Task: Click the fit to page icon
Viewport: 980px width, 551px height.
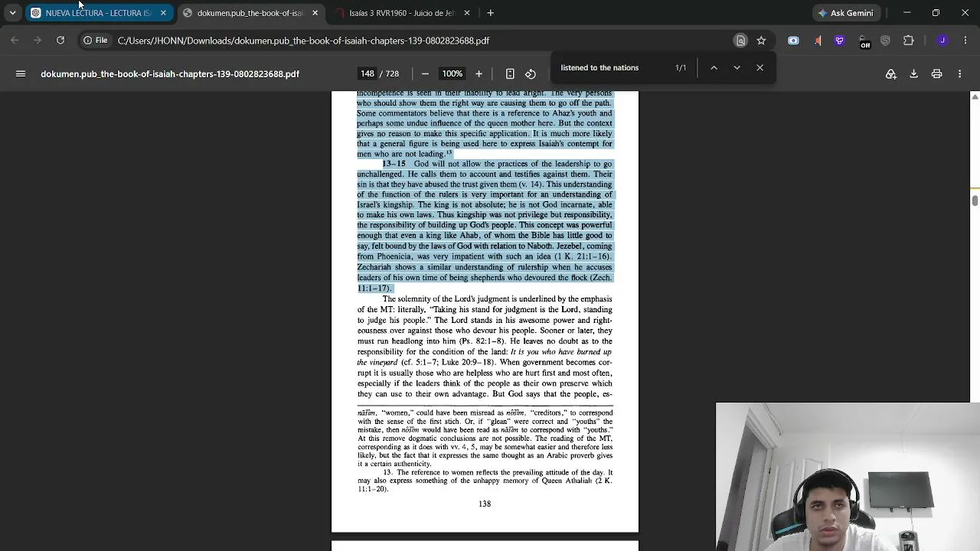Action: (510, 73)
